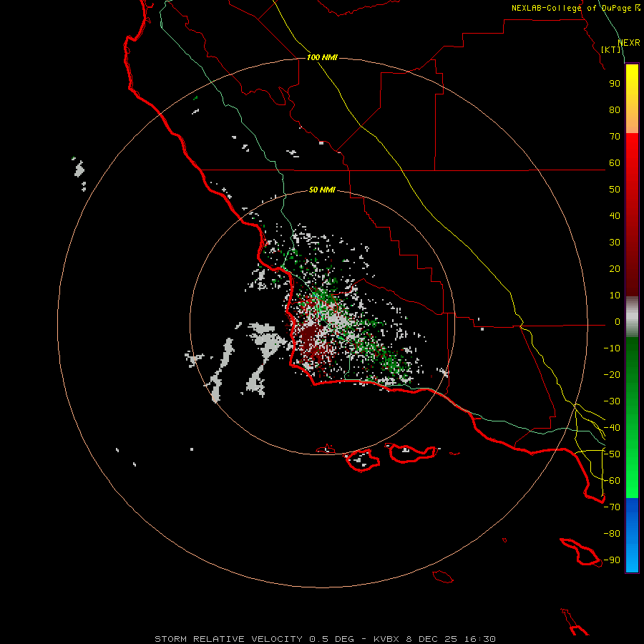This screenshot has height=644, width=644.
Task: Pick the yellow top segment of color bar
Action: (632, 76)
